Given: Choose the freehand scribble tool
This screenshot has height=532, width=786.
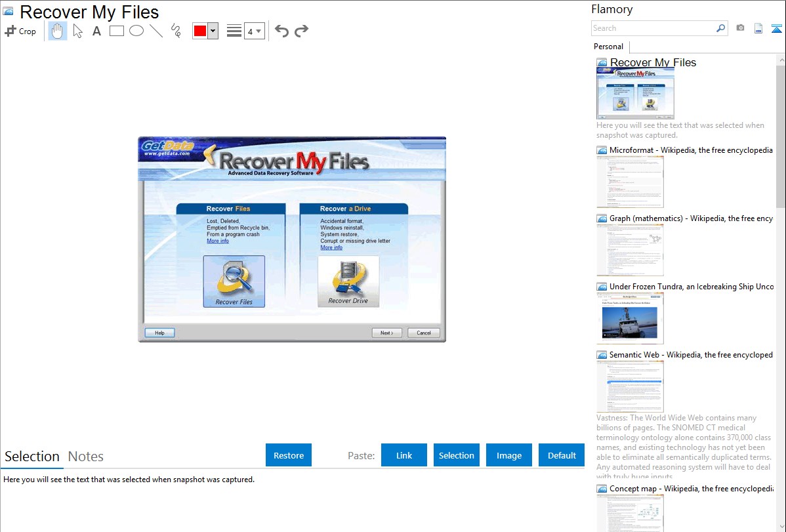Looking at the screenshot, I should point(176,31).
